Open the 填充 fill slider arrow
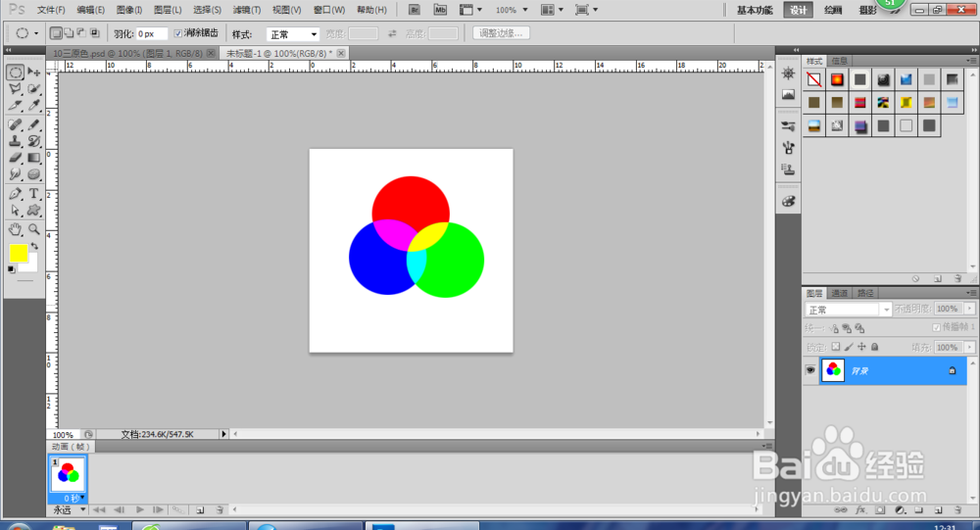The image size is (980, 530). [969, 347]
